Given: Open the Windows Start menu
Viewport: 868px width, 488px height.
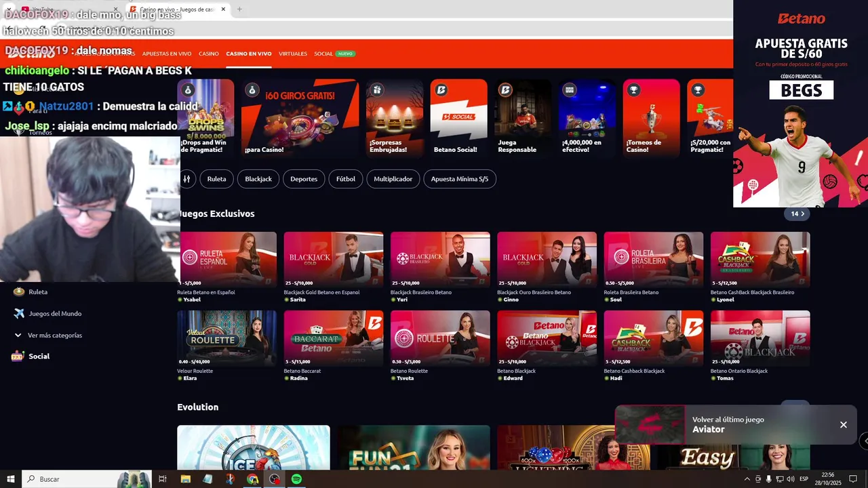Looking at the screenshot, I should point(11,479).
